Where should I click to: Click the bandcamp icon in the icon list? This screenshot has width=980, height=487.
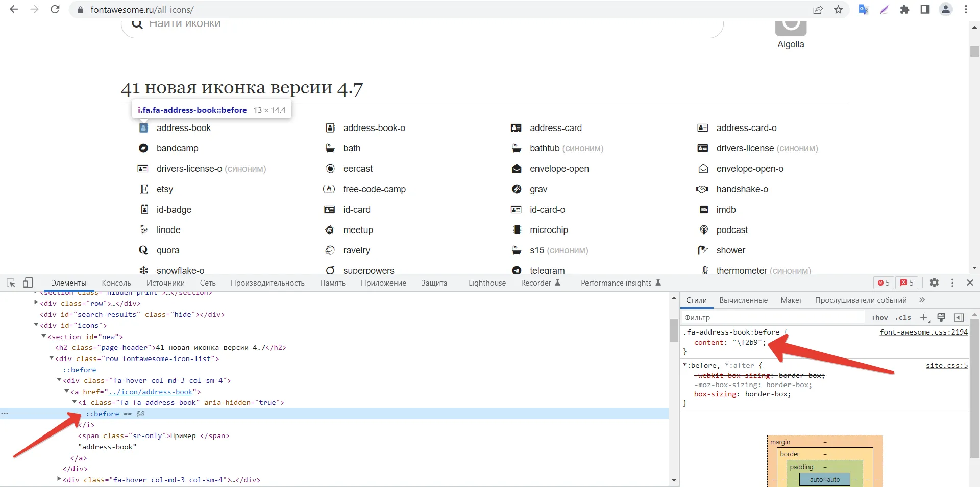click(143, 148)
